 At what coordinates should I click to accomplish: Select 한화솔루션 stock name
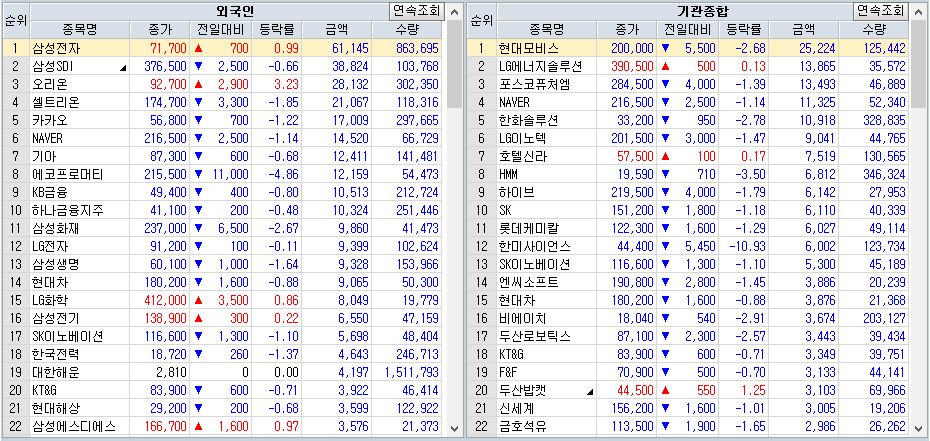[x=530, y=120]
